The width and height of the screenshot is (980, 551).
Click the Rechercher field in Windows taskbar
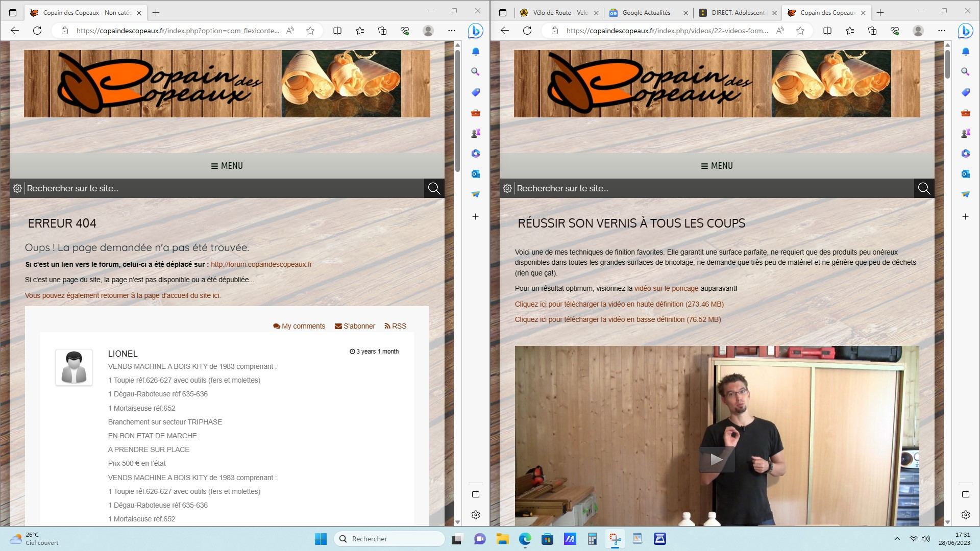coord(389,539)
